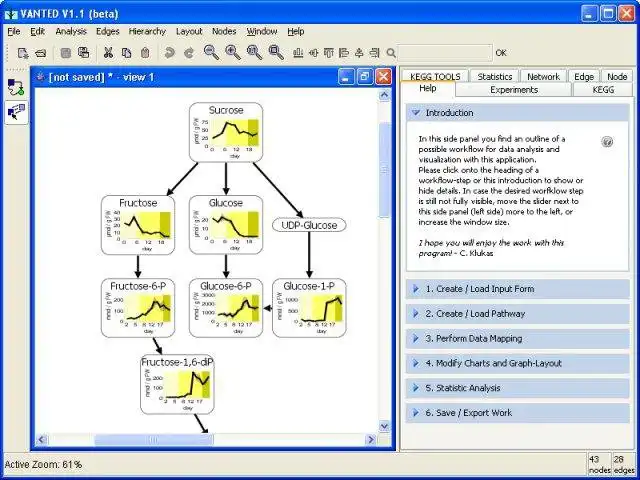Open the File menu
This screenshot has width=640, height=480.
(x=13, y=31)
